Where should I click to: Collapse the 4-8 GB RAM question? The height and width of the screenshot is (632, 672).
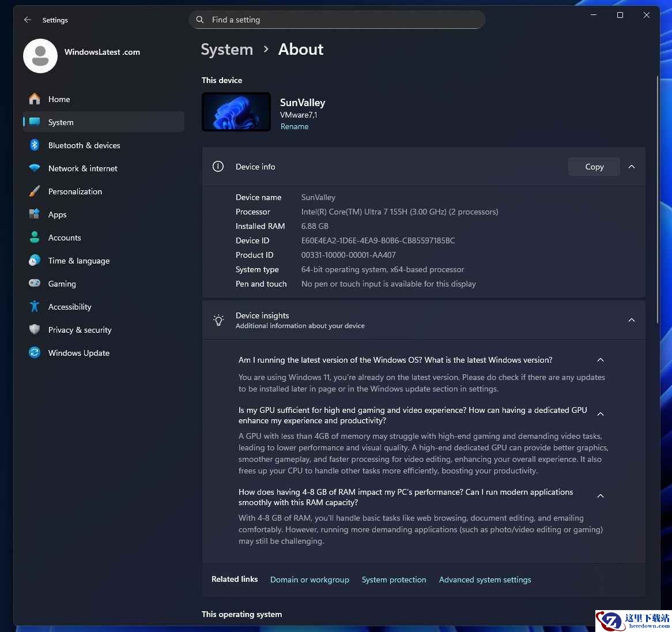(x=601, y=496)
